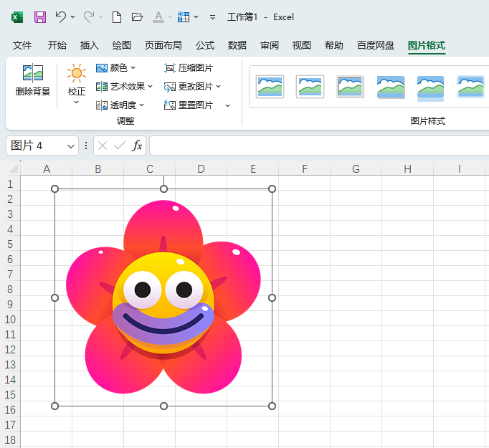Open the 文件 (File) menu
Screen dimensions: 489x448
(22, 45)
